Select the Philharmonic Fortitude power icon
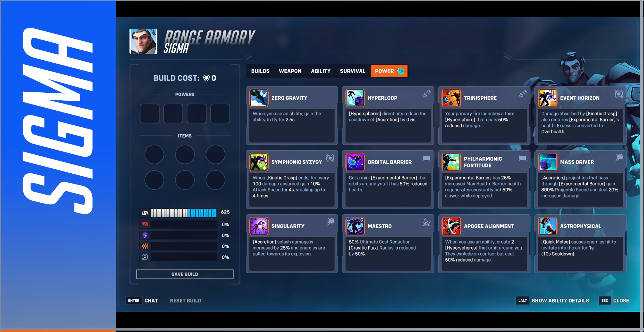Screen dimensions: 644x332 point(451,162)
